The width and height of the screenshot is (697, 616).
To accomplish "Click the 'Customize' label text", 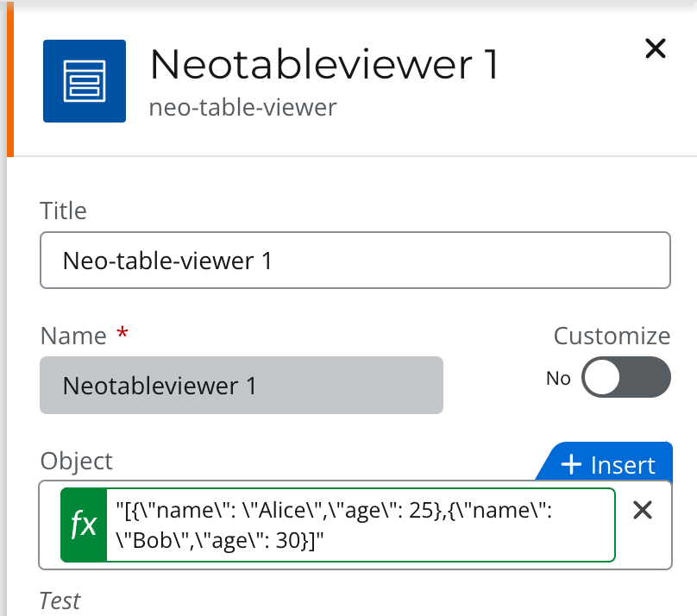I will (612, 336).
